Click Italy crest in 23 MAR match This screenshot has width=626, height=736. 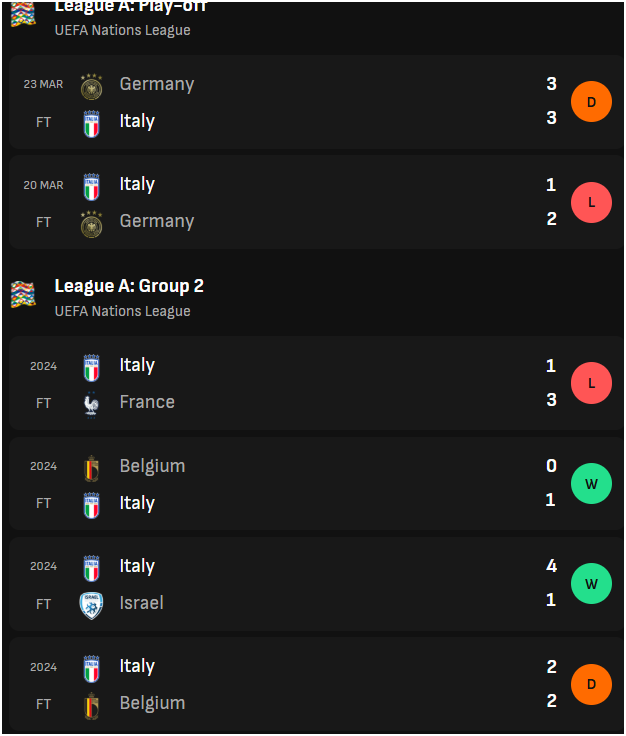point(92,123)
